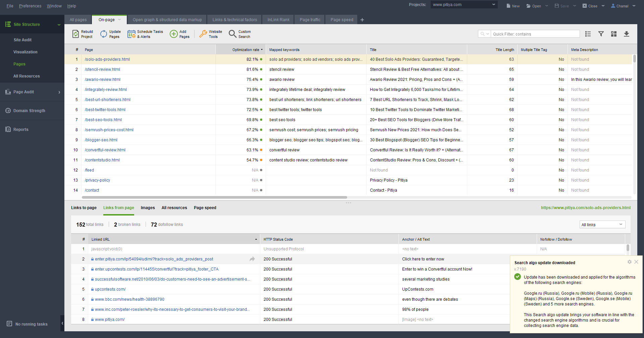Viewport: 644px width, 338px height.
Task: Open the Window menu
Action: (x=54, y=6)
